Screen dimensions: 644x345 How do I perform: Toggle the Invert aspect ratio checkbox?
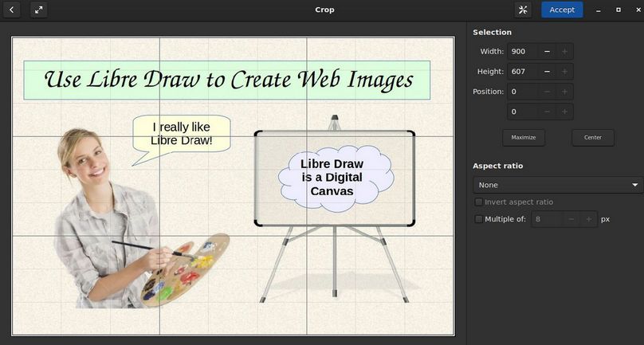(x=478, y=202)
